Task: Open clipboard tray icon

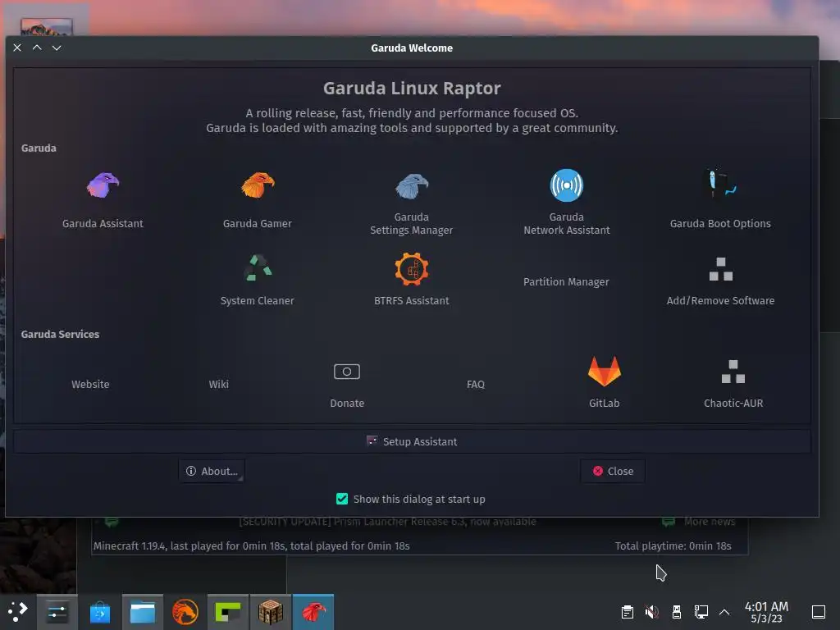Action: [x=628, y=612]
